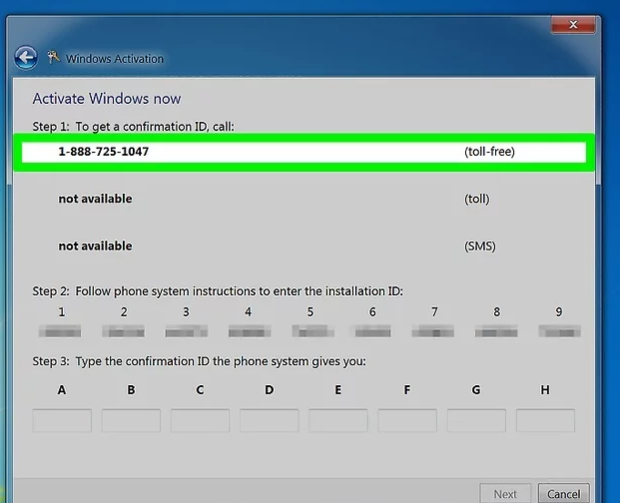
Task: Focus confirmation ID field D
Action: coord(269,420)
